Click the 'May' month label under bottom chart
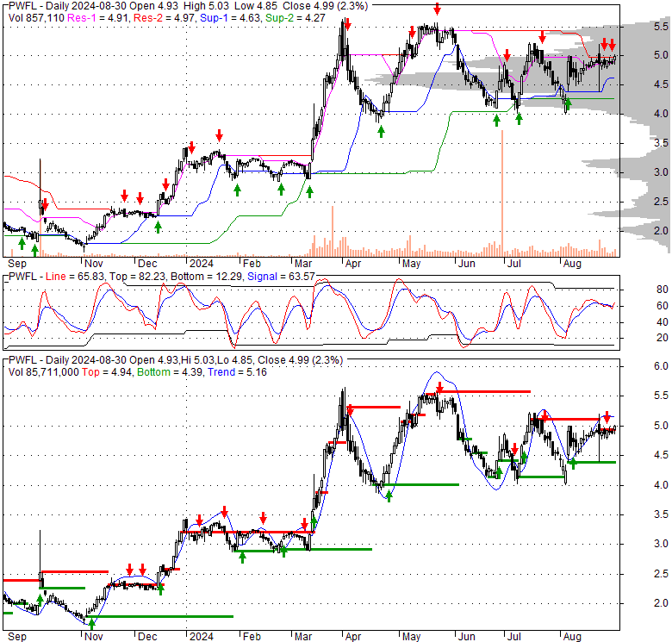Image resolution: width=672 pixels, height=642 pixels. [x=412, y=637]
